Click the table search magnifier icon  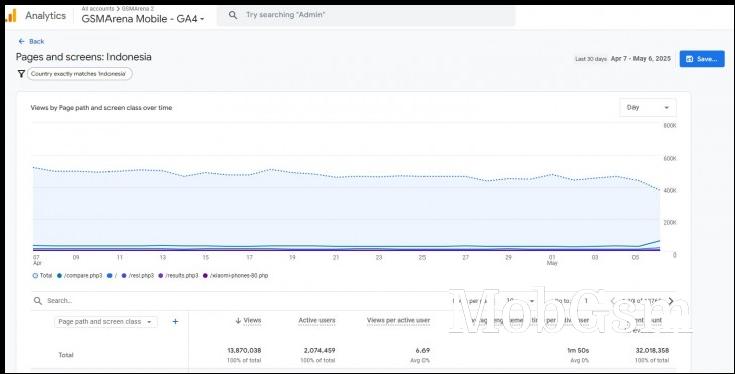click(38, 301)
